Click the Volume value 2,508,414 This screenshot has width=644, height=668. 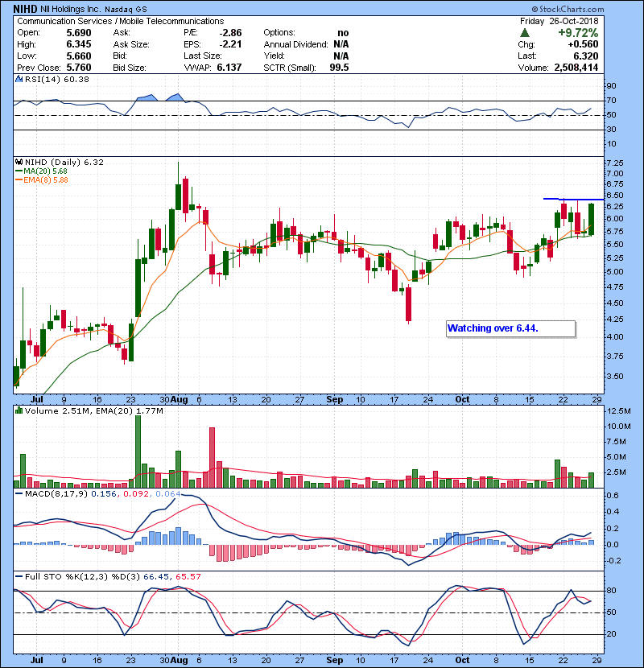pyautogui.click(x=576, y=68)
